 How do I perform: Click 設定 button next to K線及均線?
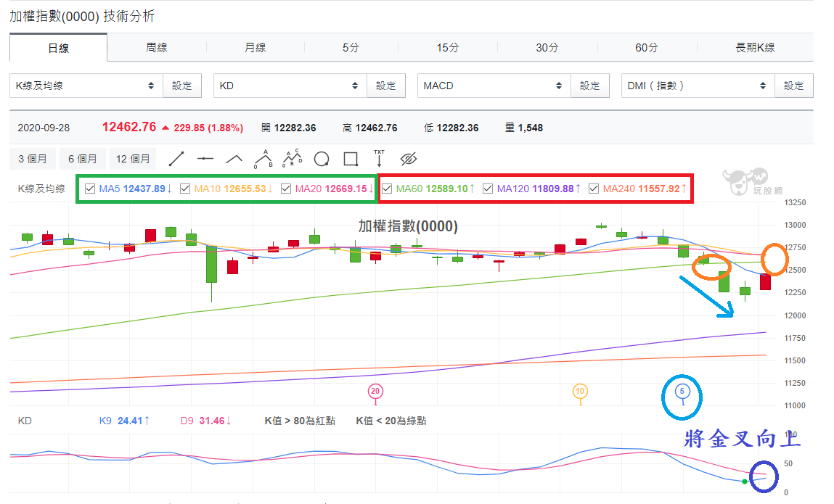click(182, 86)
